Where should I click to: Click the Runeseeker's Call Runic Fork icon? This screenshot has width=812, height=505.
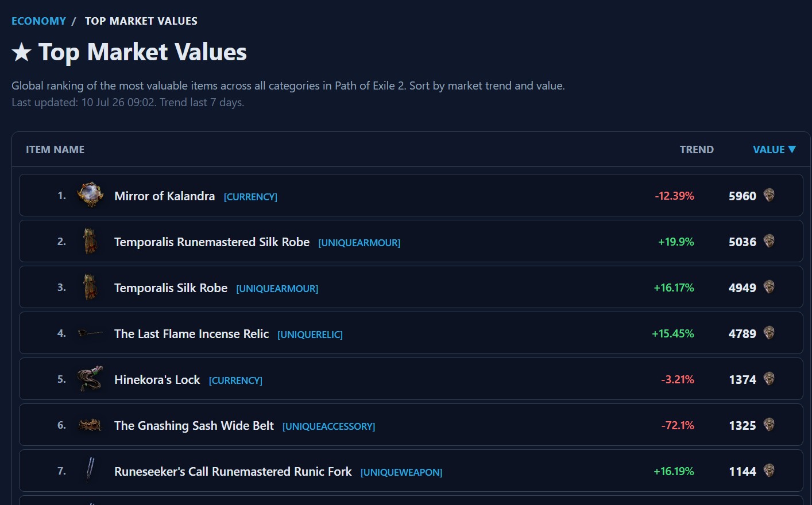click(90, 470)
